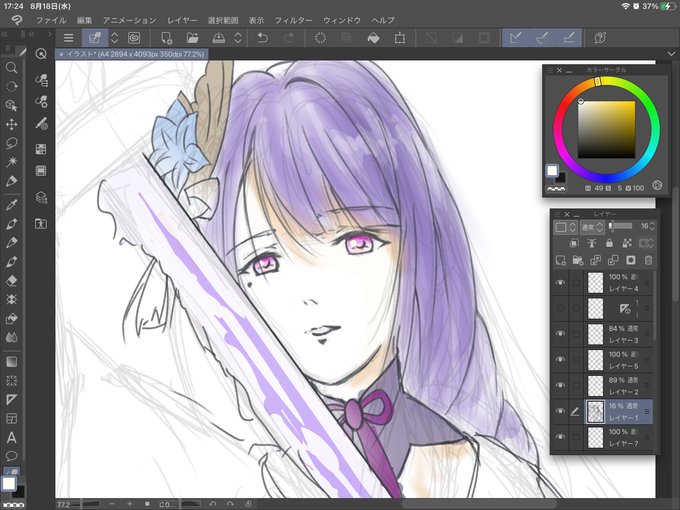
Task: Open the ファイル menu
Action: coord(51,20)
